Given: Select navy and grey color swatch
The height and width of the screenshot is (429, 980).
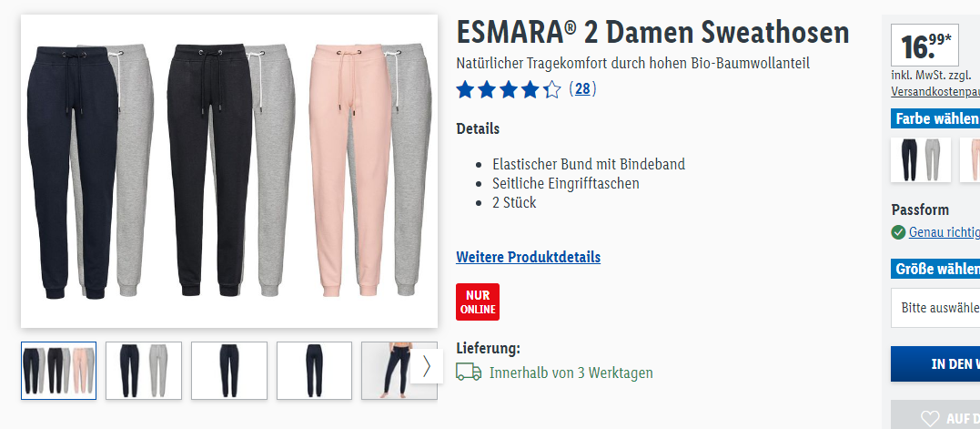Looking at the screenshot, I should point(921,160).
